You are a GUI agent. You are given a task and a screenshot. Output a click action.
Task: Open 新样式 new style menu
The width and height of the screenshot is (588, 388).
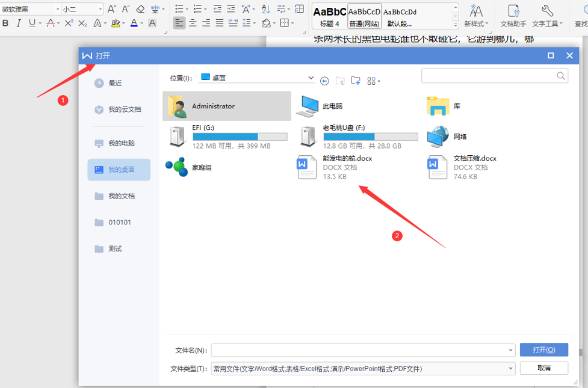coord(476,16)
